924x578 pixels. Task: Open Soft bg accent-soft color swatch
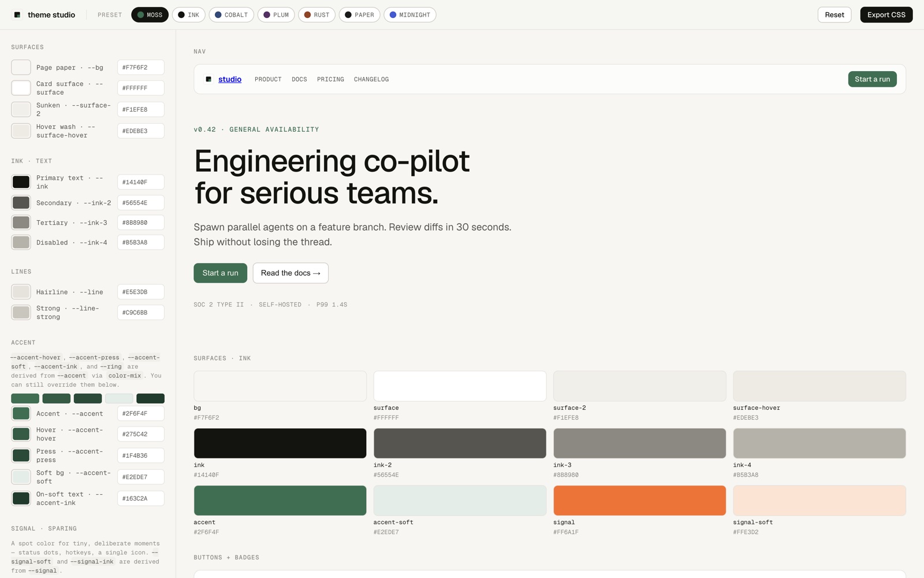coord(21,477)
